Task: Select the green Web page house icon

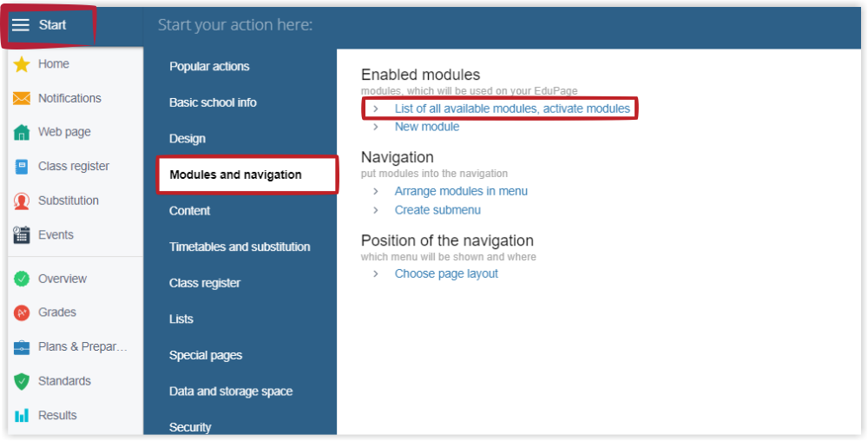Action: pyautogui.click(x=22, y=132)
